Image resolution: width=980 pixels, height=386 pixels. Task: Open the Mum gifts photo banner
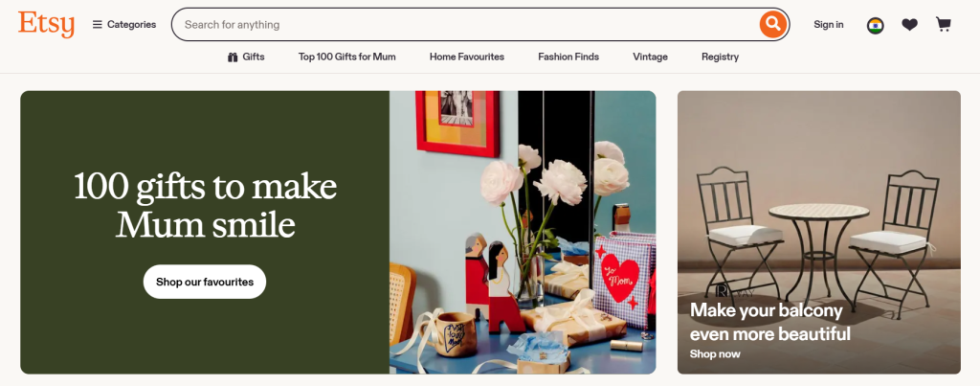(523, 232)
